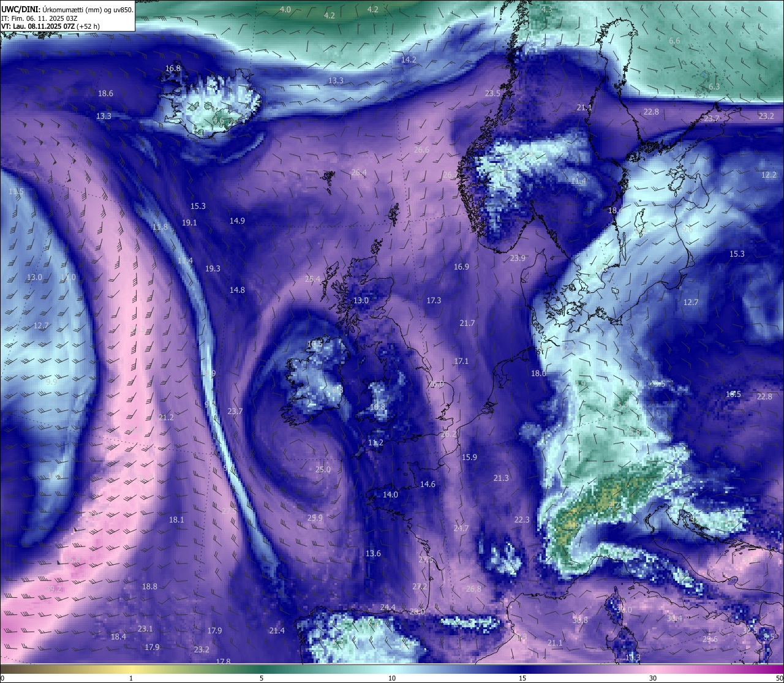Viewport: 784px width, 683px height.
Task: Click the 14.6 value label
Action: [x=428, y=485]
